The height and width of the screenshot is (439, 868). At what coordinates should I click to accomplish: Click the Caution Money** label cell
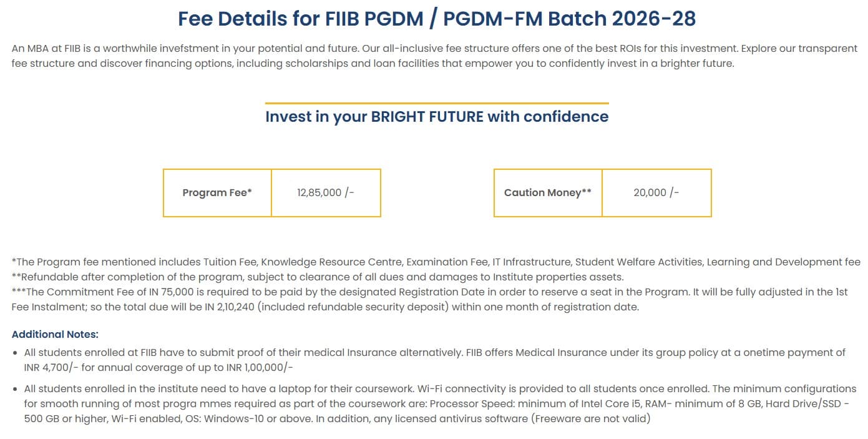(547, 193)
